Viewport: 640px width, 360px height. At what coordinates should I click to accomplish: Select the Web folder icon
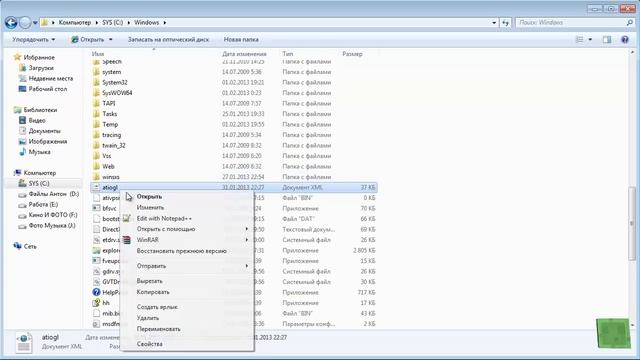(96, 167)
